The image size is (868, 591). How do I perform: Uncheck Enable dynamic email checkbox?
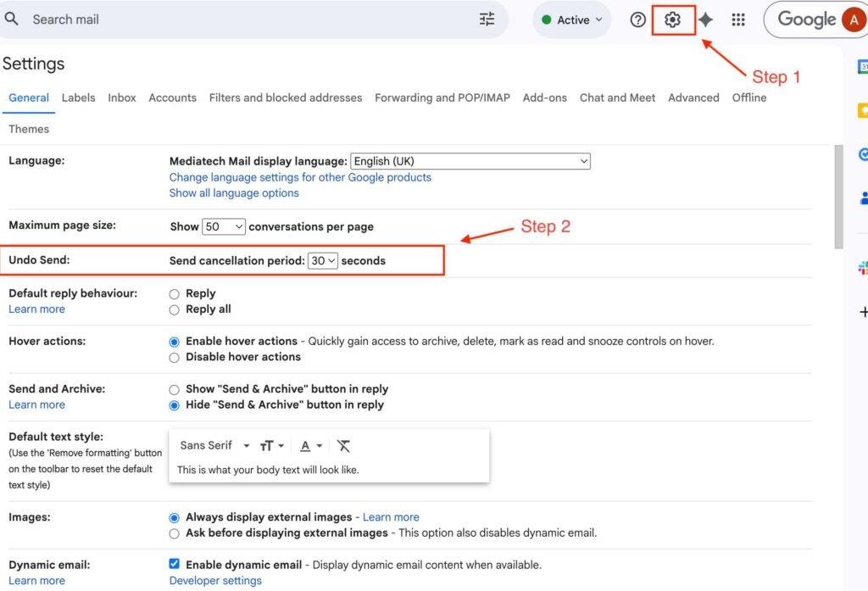click(x=175, y=565)
